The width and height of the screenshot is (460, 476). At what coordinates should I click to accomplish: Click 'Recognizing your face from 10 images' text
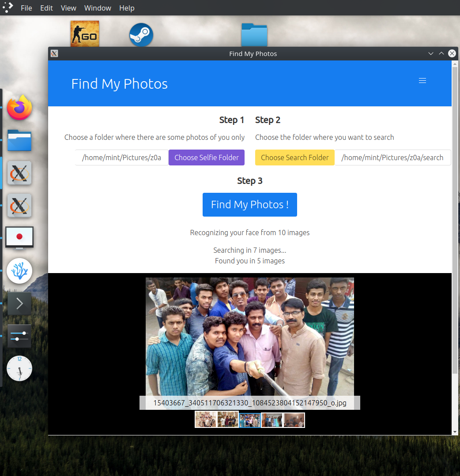click(x=250, y=233)
